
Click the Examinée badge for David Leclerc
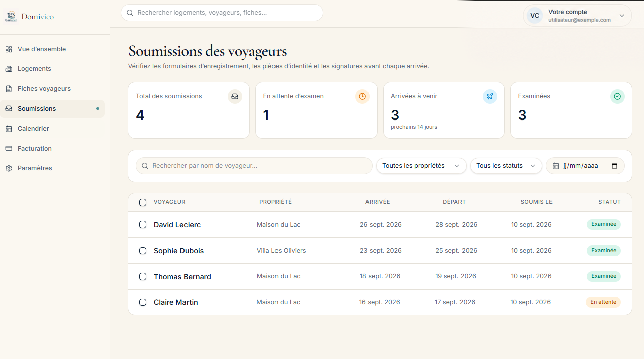pyautogui.click(x=604, y=224)
